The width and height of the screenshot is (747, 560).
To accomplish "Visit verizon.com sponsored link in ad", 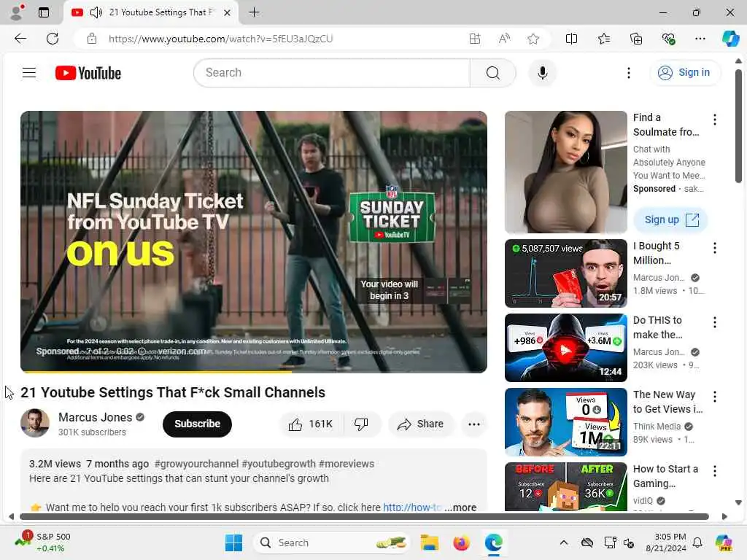I will pos(182,351).
